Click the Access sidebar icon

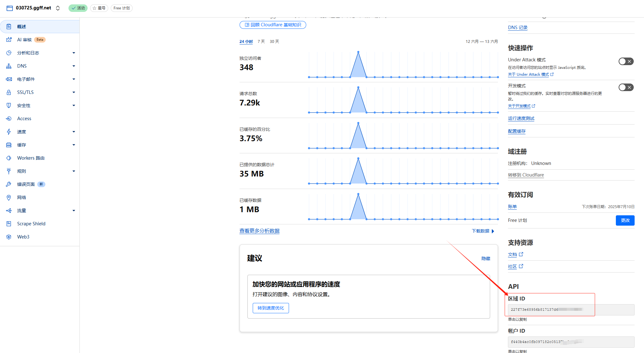pyautogui.click(x=9, y=119)
